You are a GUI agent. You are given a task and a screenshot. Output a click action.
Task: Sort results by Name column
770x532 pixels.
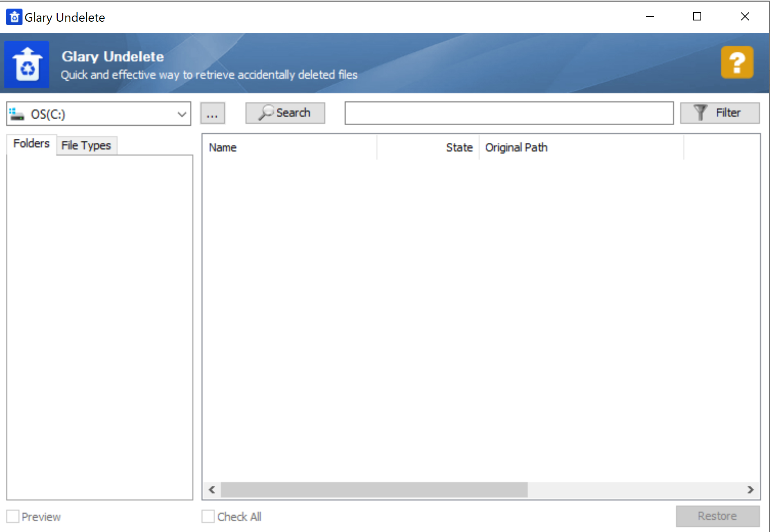[290, 147]
